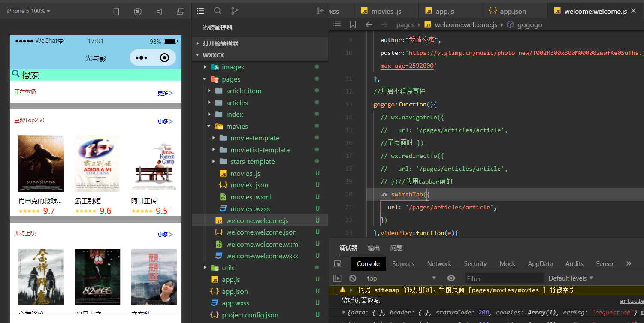Click the element inspector picker icon
644x323 pixels.
[x=338, y=264]
